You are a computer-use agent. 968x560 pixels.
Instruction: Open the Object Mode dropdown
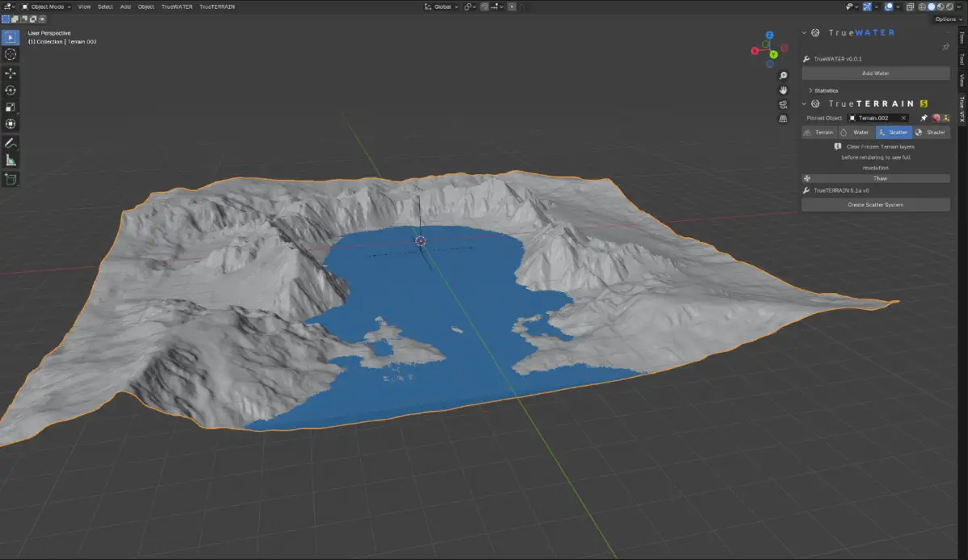[47, 6]
